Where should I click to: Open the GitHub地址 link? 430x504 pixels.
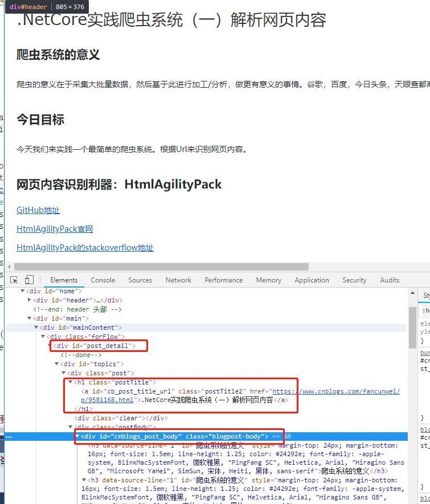tap(38, 210)
